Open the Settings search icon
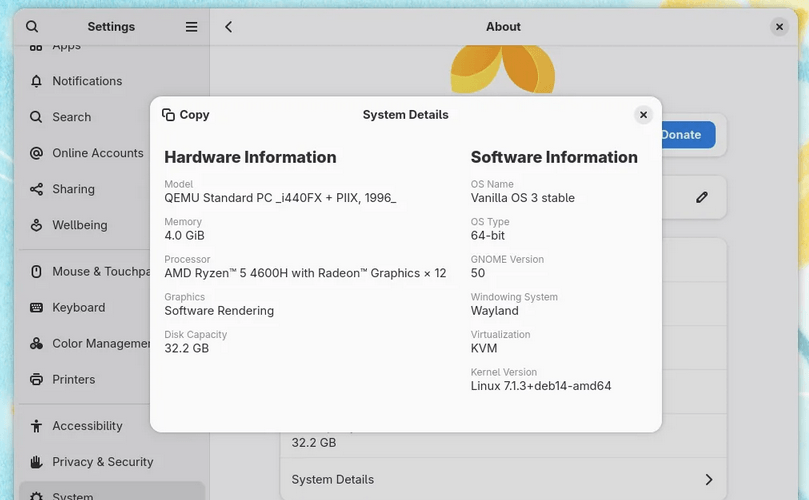The width and height of the screenshot is (809, 500). click(32, 26)
